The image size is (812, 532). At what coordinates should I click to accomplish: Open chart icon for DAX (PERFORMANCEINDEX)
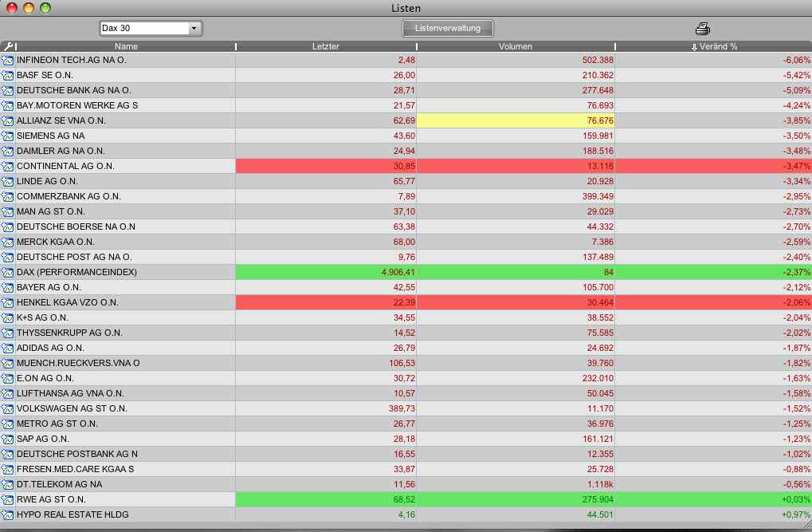[x=8, y=272]
